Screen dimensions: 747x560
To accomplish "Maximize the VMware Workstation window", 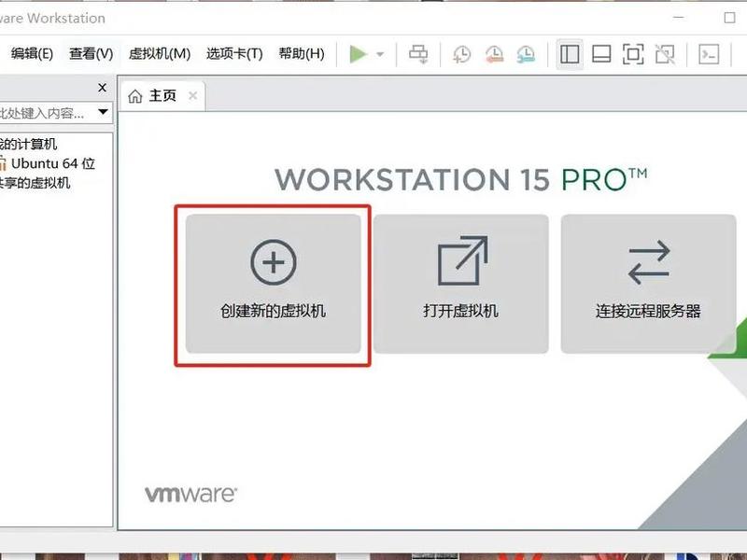I will (x=729, y=18).
